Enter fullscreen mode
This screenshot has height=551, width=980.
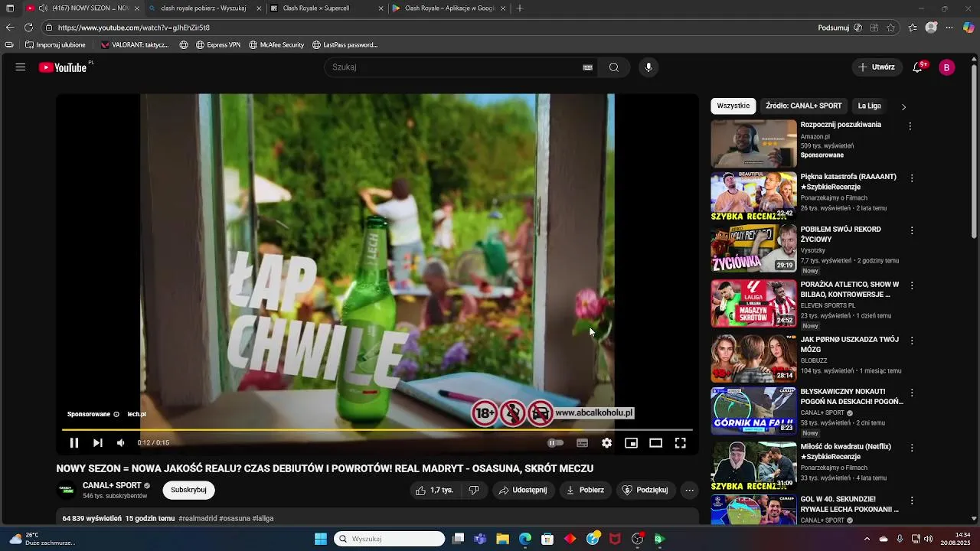(680, 442)
